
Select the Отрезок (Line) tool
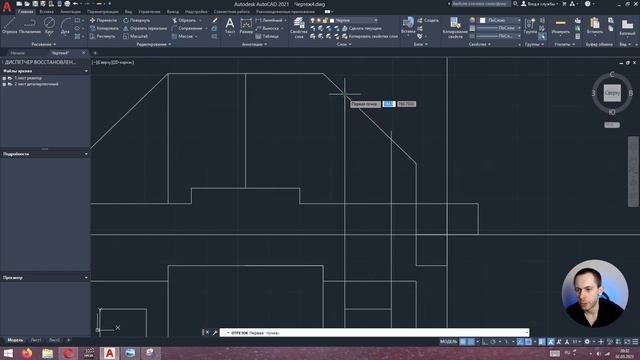coord(9,25)
